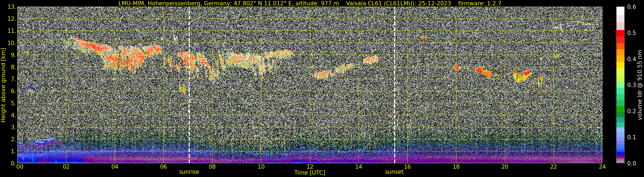Click x-axis tick label 18
644x177 pixels.
pyautogui.click(x=456, y=167)
